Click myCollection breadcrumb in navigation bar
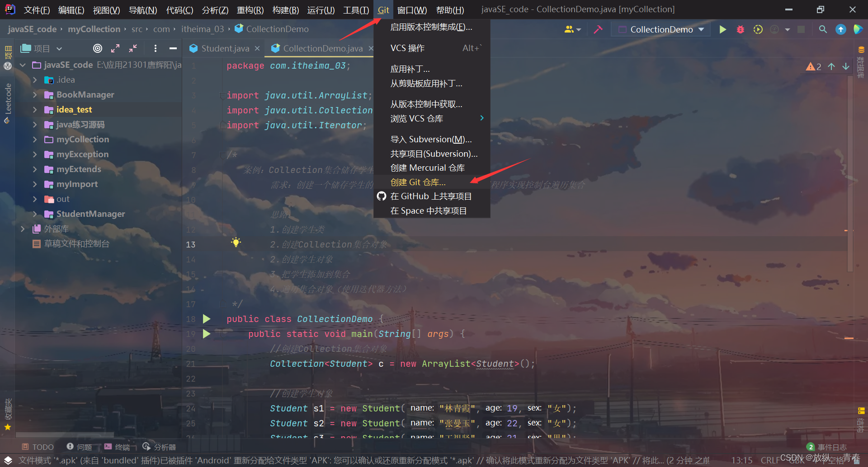 tap(94, 29)
